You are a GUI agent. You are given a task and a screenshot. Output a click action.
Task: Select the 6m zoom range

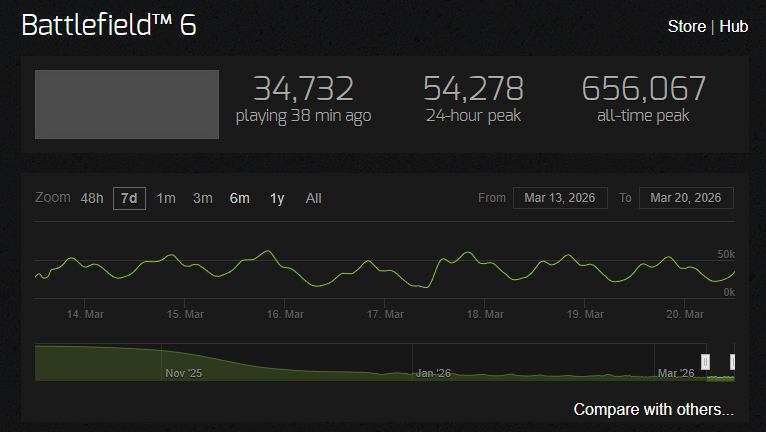coord(240,198)
